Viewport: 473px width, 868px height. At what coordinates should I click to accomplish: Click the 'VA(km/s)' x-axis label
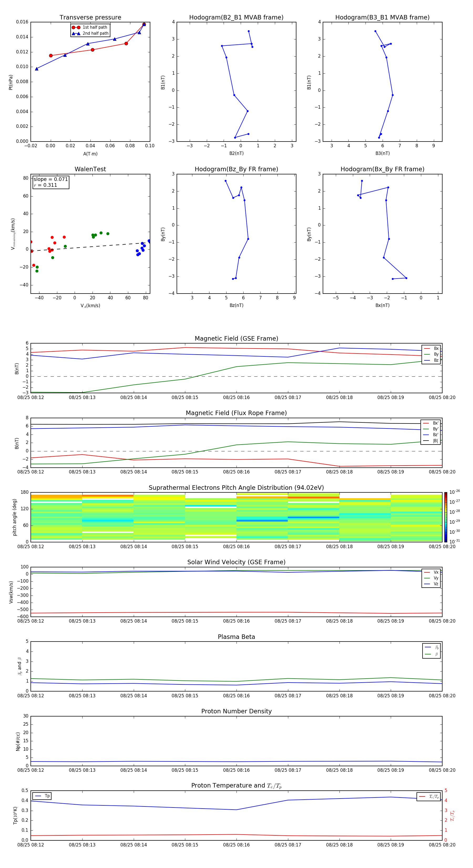tap(90, 306)
